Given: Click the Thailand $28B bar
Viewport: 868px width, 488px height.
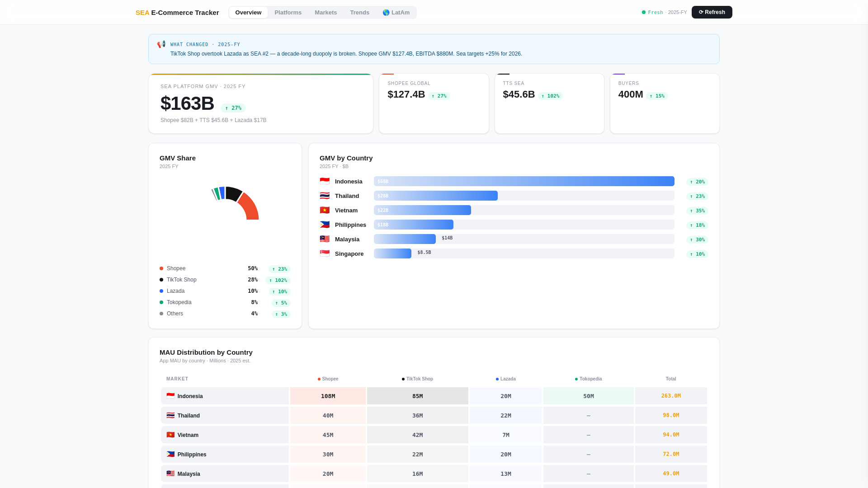Looking at the screenshot, I should 436,196.
